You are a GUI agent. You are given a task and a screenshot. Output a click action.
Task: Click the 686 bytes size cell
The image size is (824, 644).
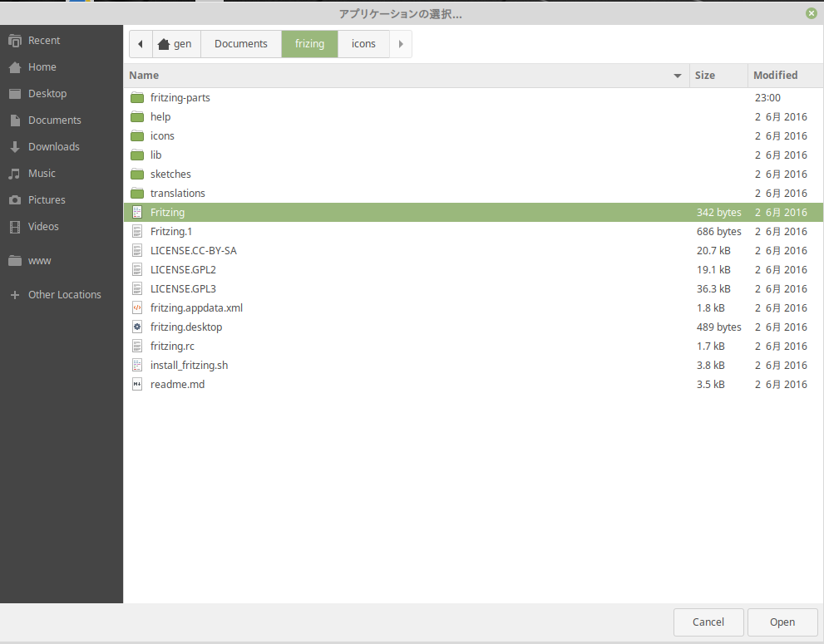pos(719,232)
